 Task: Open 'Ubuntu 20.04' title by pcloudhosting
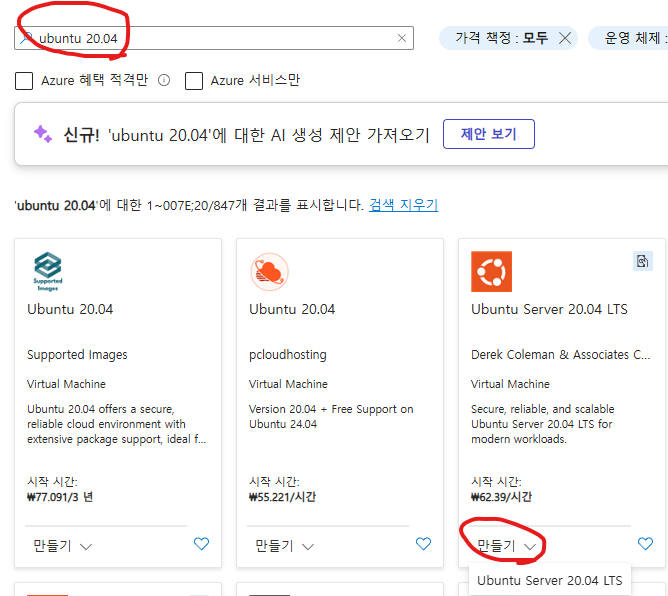coord(292,309)
